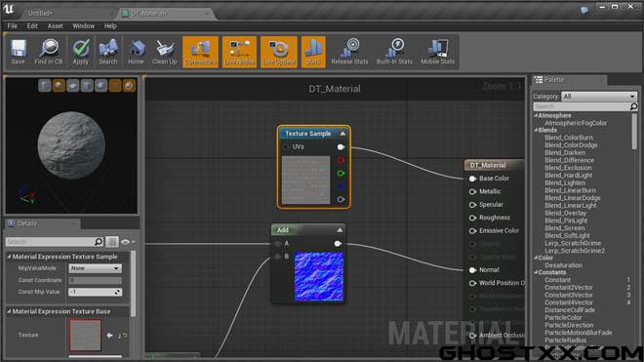Go to Home in the material graph
Viewport: 644px width, 362px height.
click(136, 52)
